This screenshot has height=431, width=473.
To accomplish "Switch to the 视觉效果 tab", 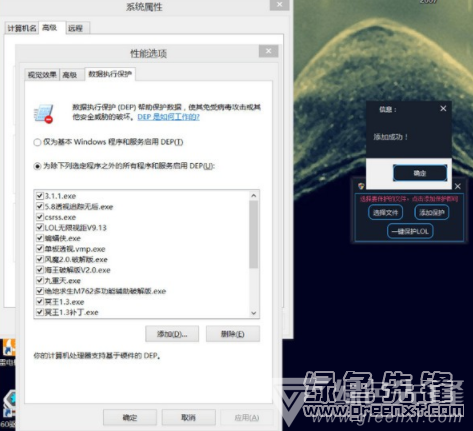I will [x=42, y=75].
